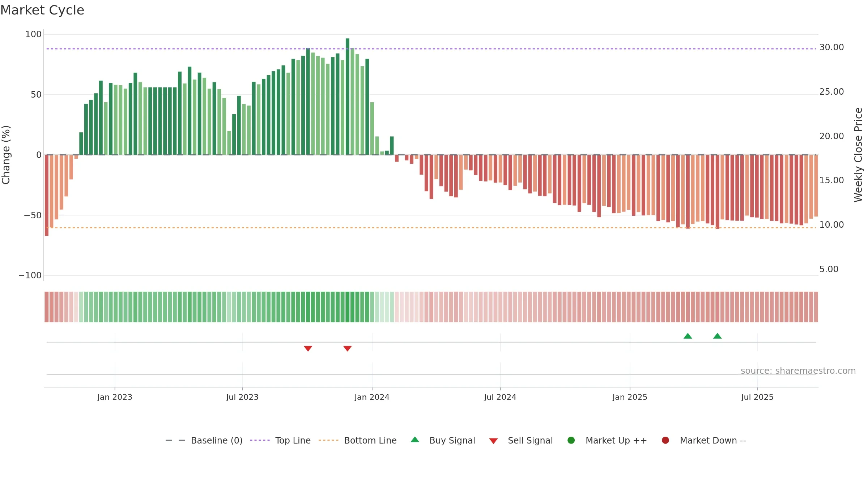The image size is (868, 488).
Task: Click the Jul 2023 axis label
Action: pos(242,397)
